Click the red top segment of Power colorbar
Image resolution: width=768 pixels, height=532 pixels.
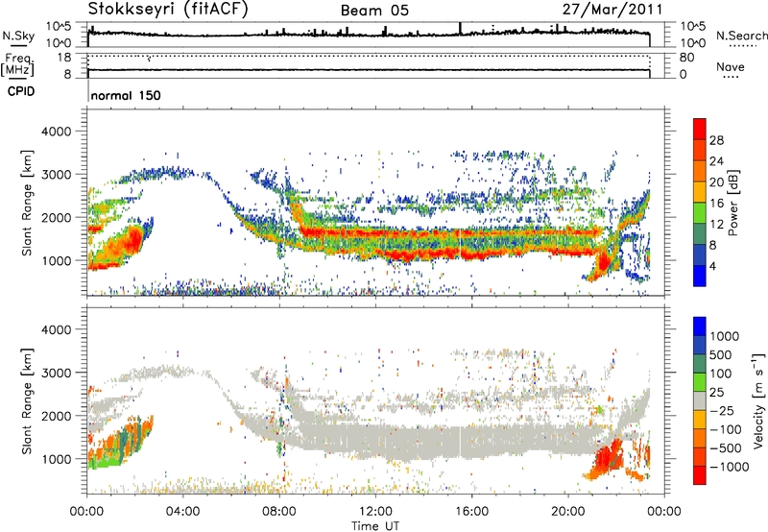click(x=700, y=129)
